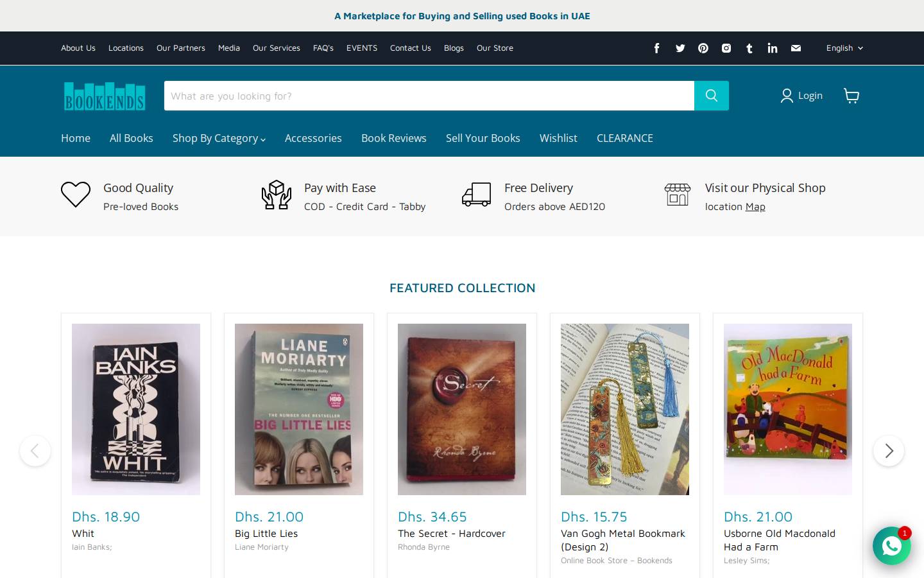
Task: Go to the Home menu item
Action: tap(76, 138)
